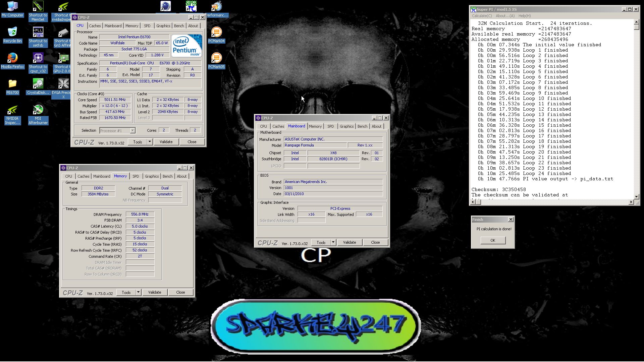Open Calculate(C) menu in Super PI
This screenshot has height=362, width=644.
click(x=482, y=16)
